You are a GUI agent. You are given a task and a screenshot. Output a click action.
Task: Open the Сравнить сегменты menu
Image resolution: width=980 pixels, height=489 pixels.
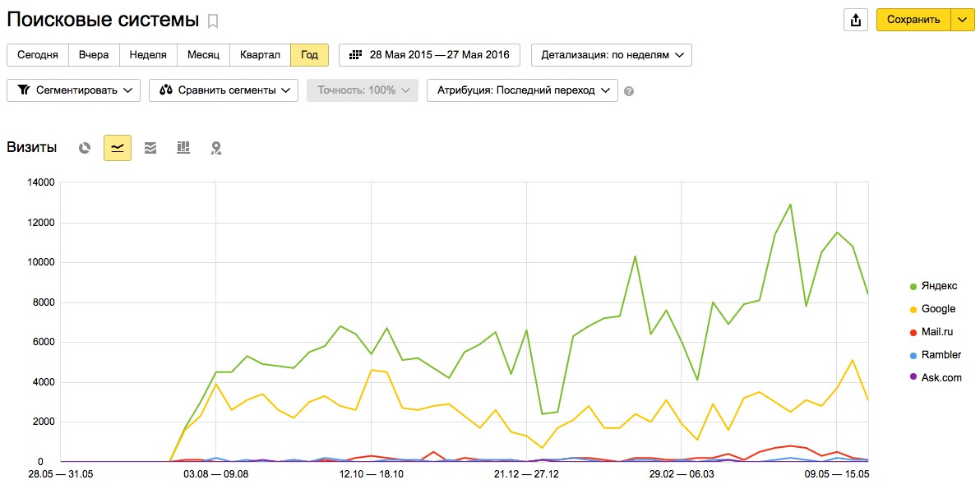pyautogui.click(x=223, y=90)
